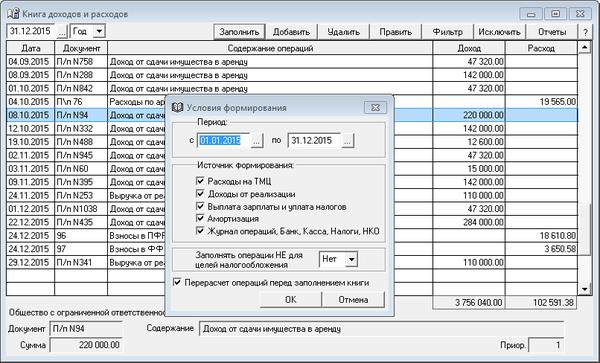Toggle Журнал операций, Банк, Касса checkbox
Viewport: 600px width, 363px height.
tap(200, 231)
